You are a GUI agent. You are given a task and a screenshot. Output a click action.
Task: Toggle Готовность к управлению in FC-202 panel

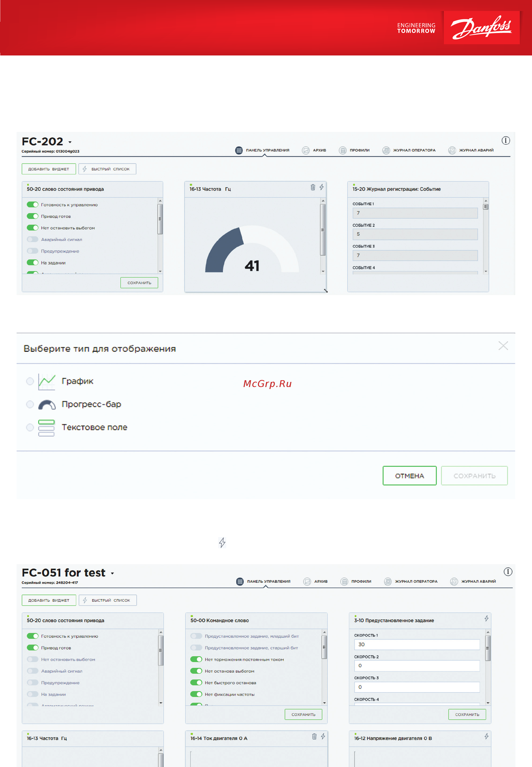click(x=33, y=205)
